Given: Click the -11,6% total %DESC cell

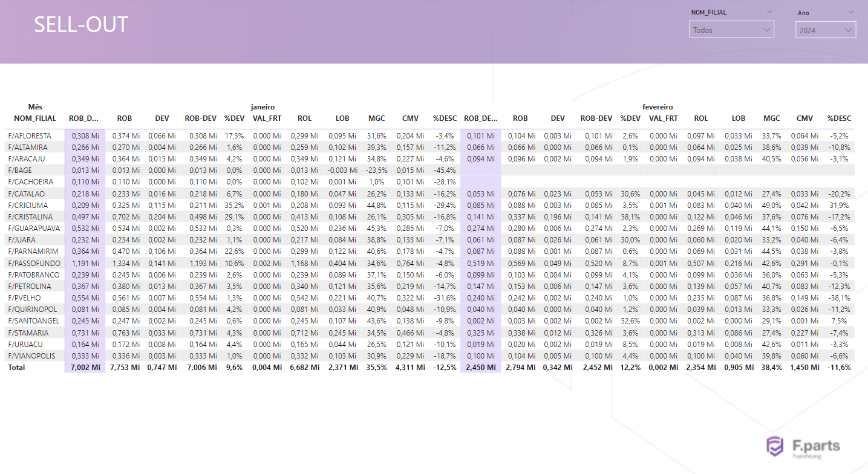Looking at the screenshot, I should pos(838,368).
